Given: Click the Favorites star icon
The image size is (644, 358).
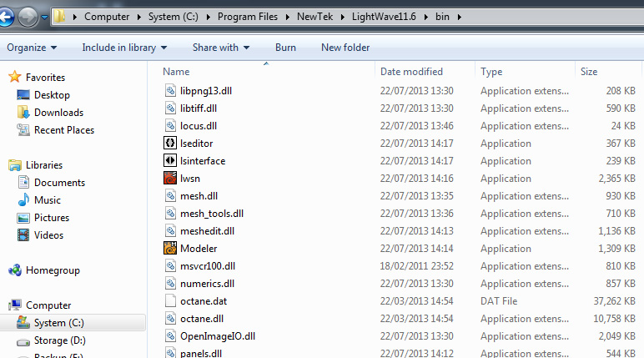Looking at the screenshot, I should click(15, 77).
